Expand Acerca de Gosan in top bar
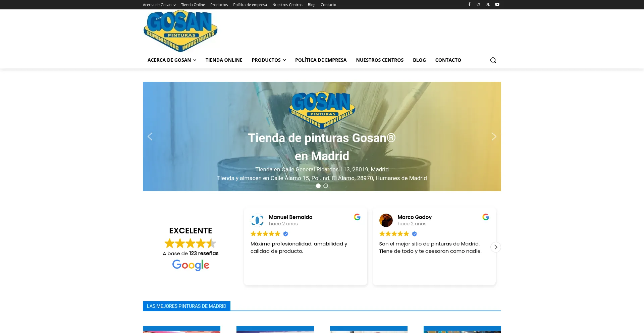The height and width of the screenshot is (333, 644). pos(159,5)
